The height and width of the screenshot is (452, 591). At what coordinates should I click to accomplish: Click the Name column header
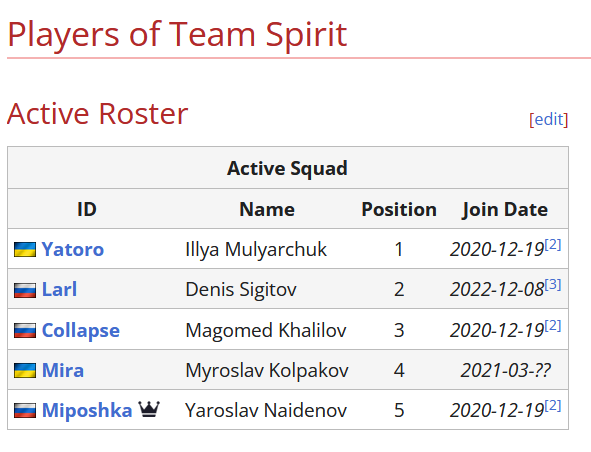tap(267, 209)
